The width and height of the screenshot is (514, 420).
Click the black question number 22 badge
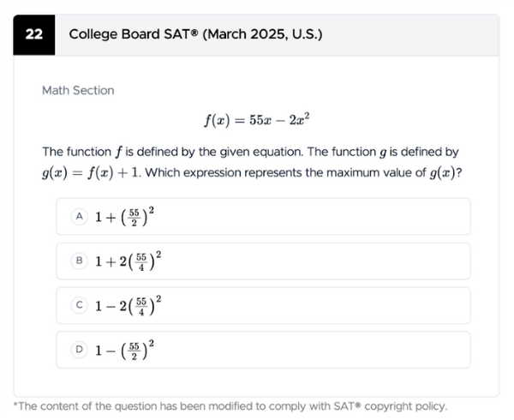click(x=35, y=35)
